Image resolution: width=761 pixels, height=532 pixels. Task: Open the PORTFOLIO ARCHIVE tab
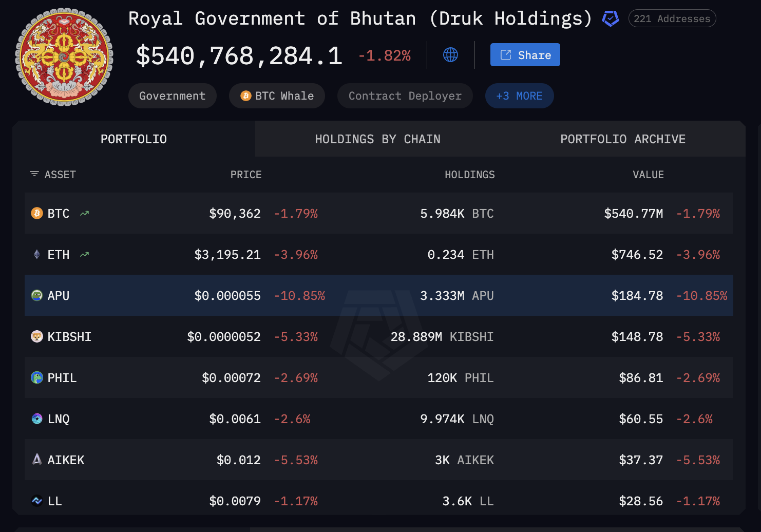(622, 139)
